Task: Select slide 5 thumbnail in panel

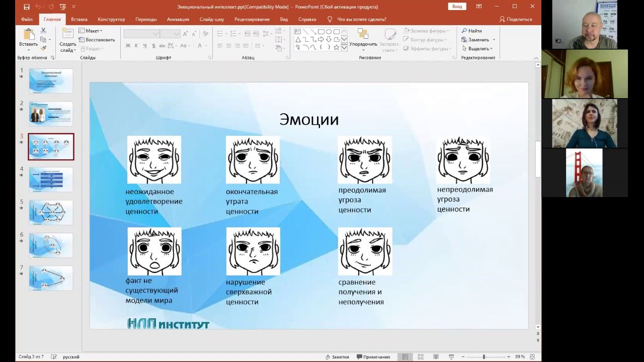Action: click(x=51, y=212)
